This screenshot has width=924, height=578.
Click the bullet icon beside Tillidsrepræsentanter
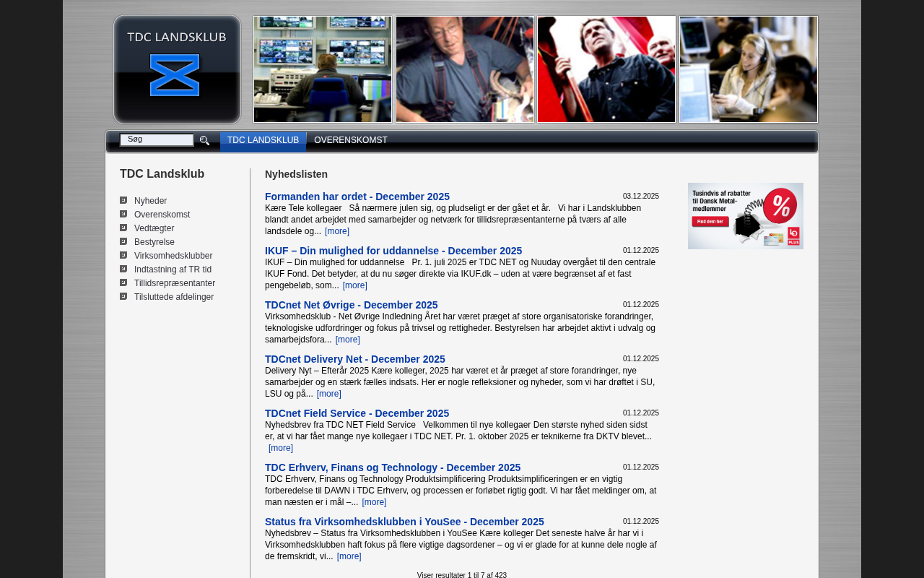point(123,282)
